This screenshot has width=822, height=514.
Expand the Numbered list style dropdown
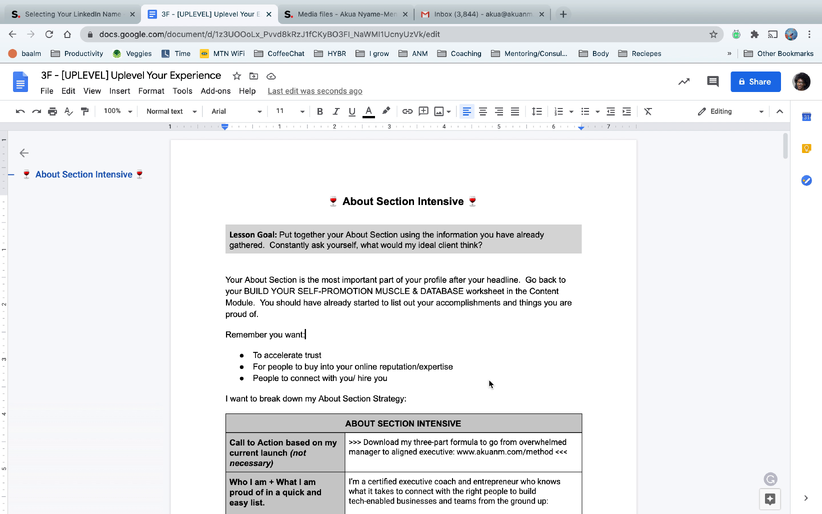571,112
